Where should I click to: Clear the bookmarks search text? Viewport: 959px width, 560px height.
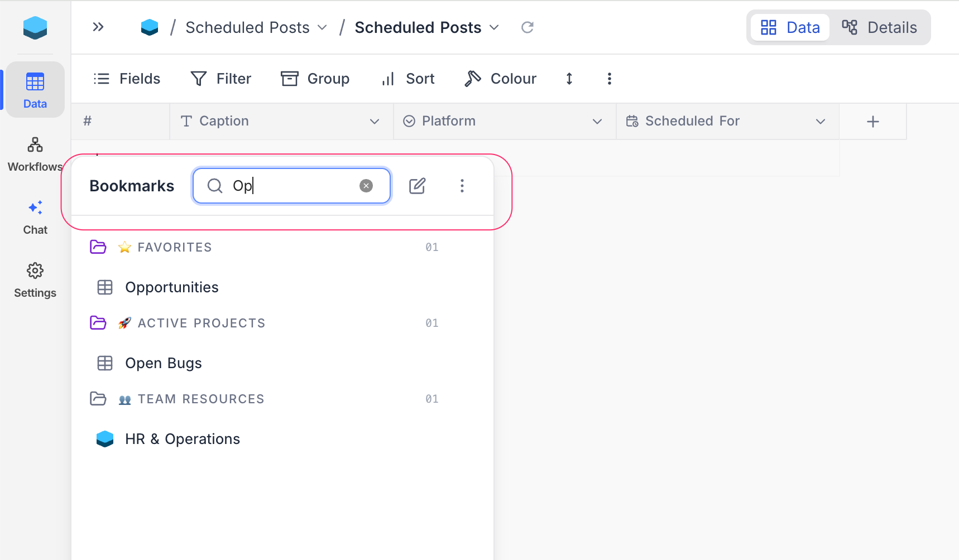tap(366, 186)
